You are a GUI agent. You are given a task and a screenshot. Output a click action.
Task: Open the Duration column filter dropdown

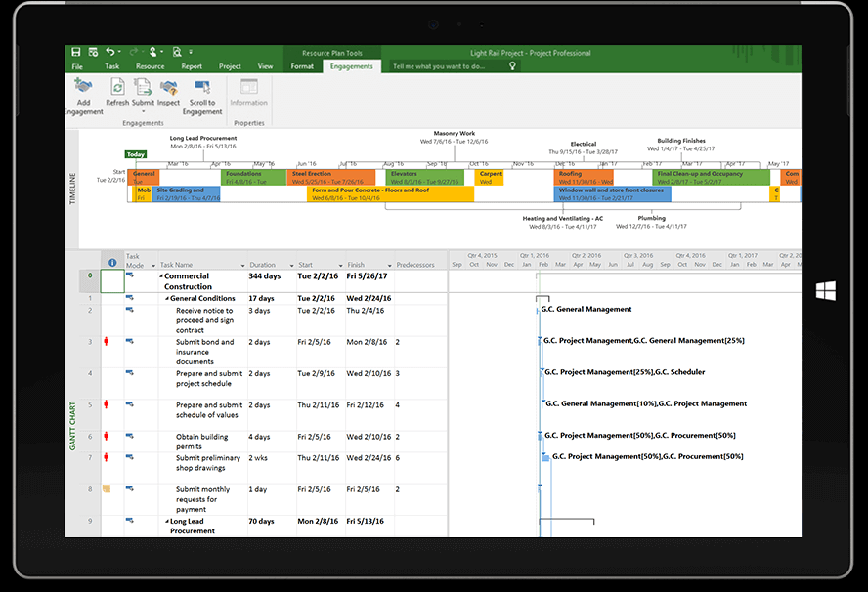290,263
